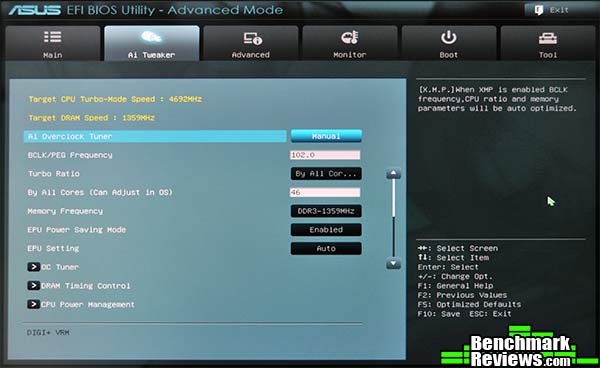Open the Turbo Ratio By All Cores dropdown

click(x=326, y=174)
